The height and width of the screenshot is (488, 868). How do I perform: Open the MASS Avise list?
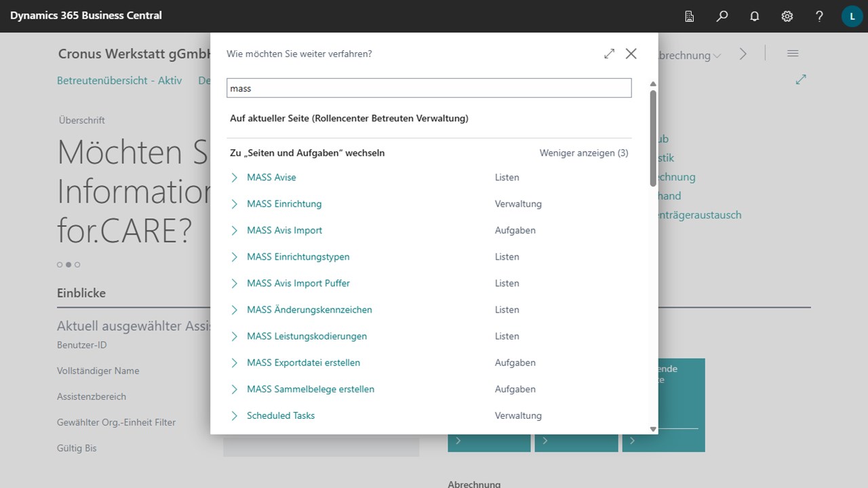(x=271, y=178)
